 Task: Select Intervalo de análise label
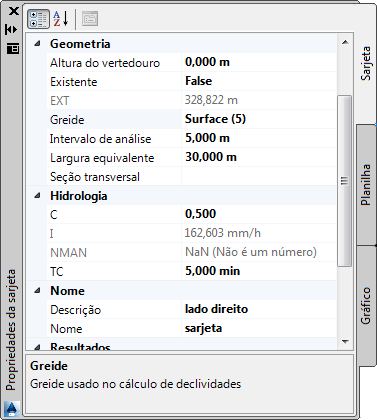tap(100, 139)
